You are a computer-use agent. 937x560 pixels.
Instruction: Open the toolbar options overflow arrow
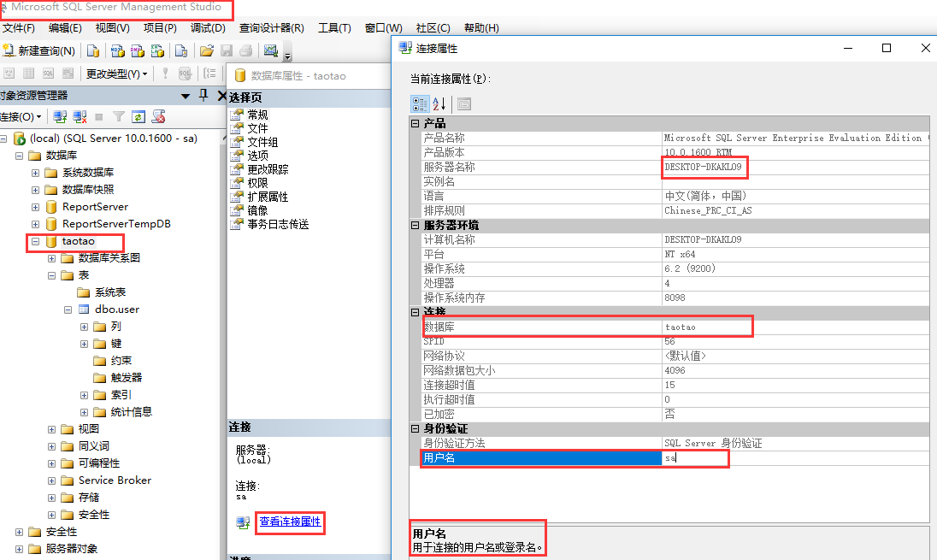[287, 56]
